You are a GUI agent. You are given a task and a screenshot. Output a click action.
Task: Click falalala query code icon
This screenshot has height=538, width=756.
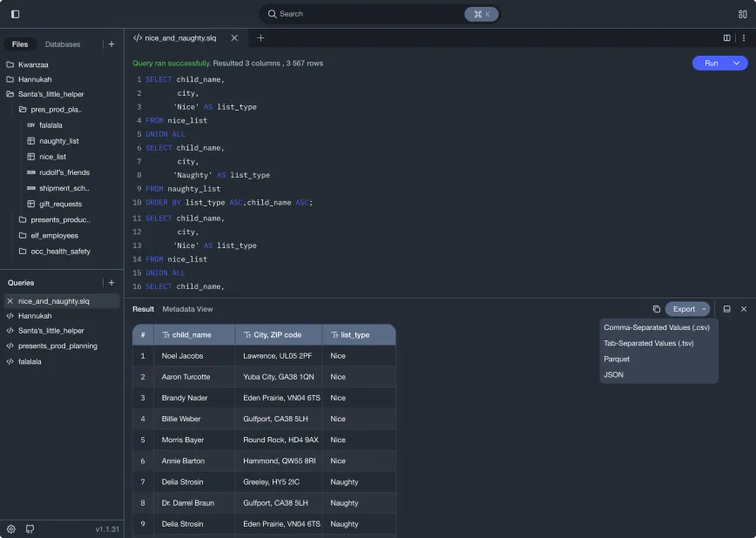click(x=10, y=361)
